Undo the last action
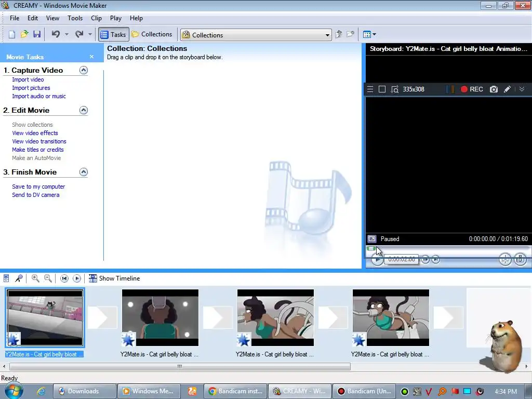Viewport: 532px width, 399px height. coord(56,34)
